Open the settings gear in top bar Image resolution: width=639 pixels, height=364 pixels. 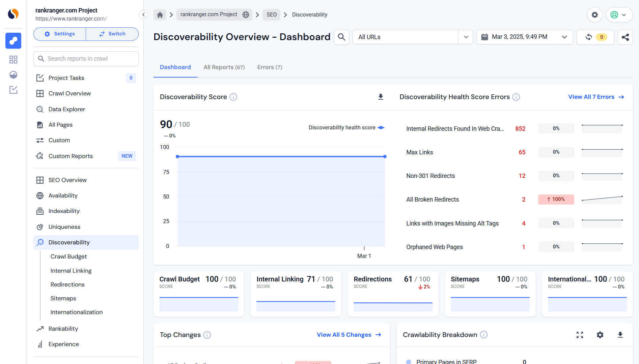[595, 15]
